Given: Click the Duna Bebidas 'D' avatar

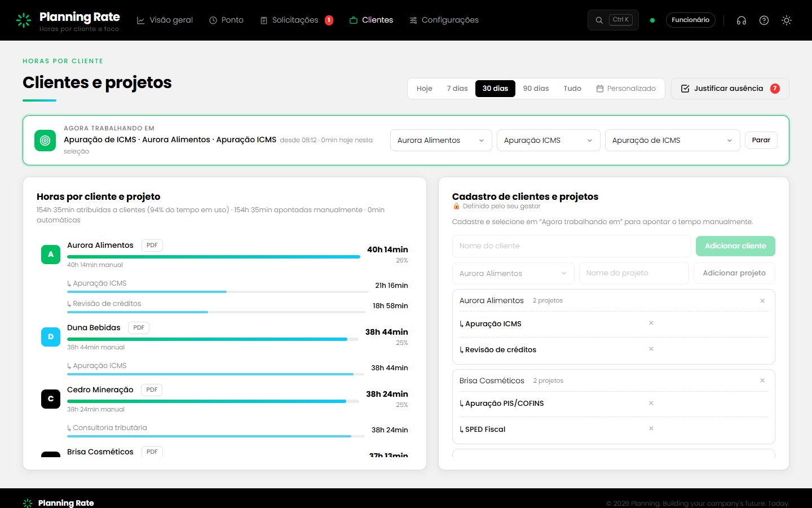Looking at the screenshot, I should 51,337.
